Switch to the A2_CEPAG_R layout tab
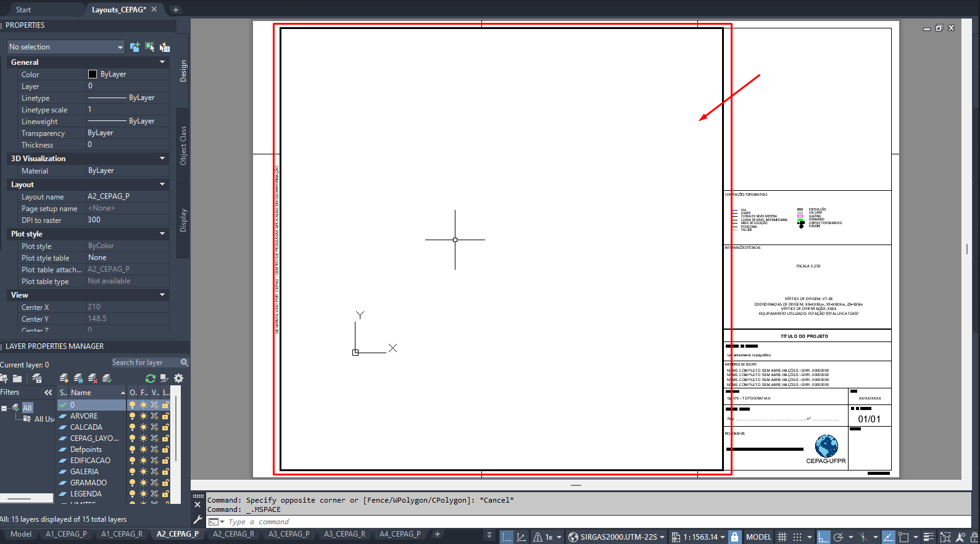 [x=233, y=534]
